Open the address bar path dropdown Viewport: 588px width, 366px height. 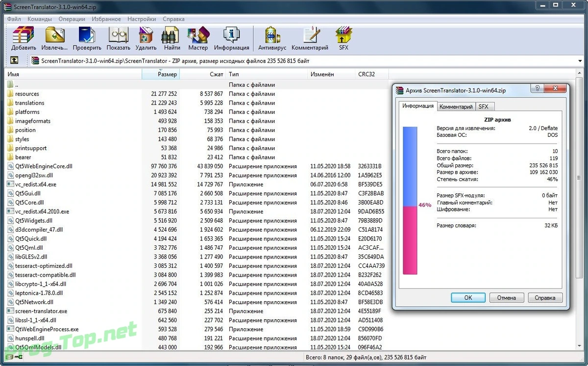580,61
